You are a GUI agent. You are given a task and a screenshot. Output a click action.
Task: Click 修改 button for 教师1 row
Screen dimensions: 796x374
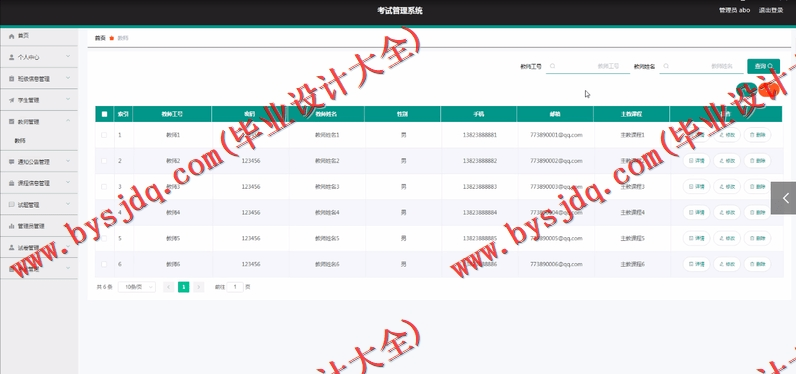pos(727,135)
